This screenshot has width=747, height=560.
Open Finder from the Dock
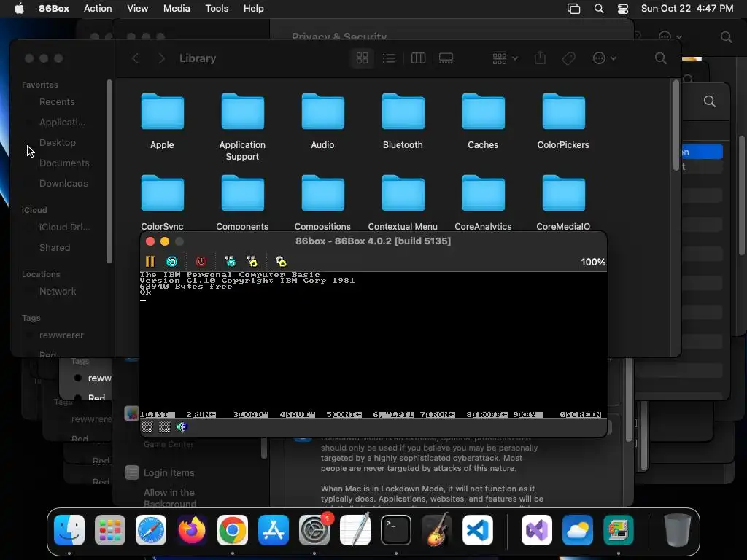coord(69,530)
